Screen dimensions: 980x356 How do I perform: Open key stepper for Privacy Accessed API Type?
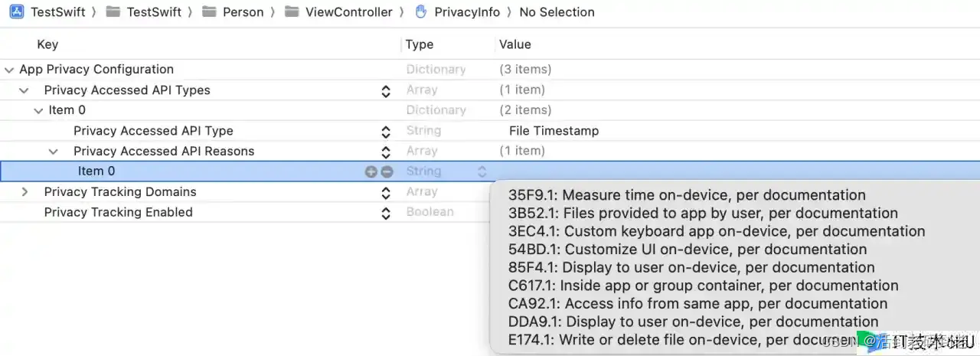point(386,132)
